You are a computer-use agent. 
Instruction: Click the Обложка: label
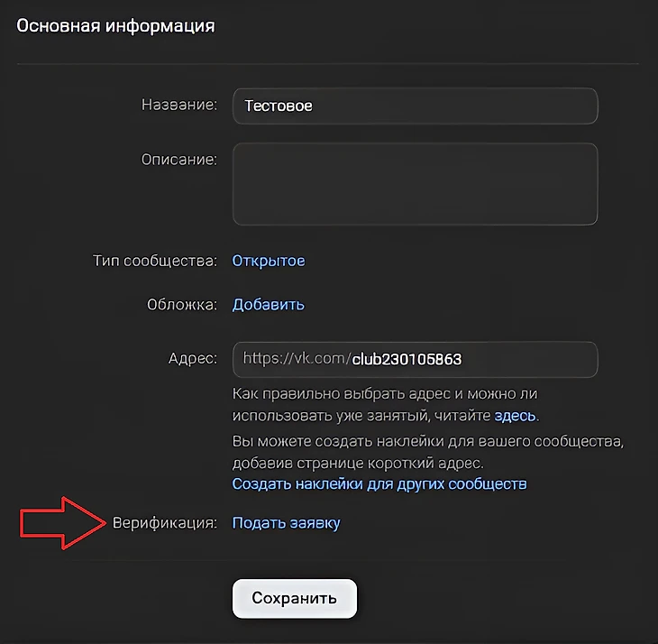(182, 304)
